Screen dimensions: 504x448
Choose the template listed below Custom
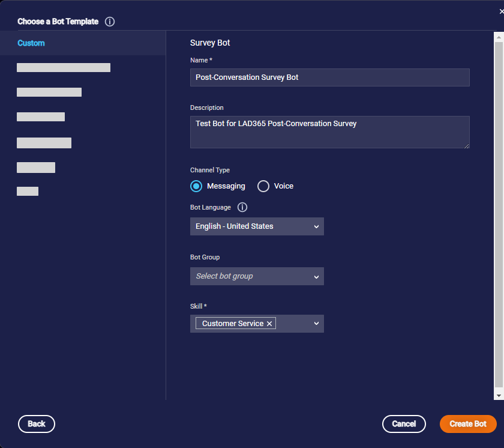tap(64, 67)
